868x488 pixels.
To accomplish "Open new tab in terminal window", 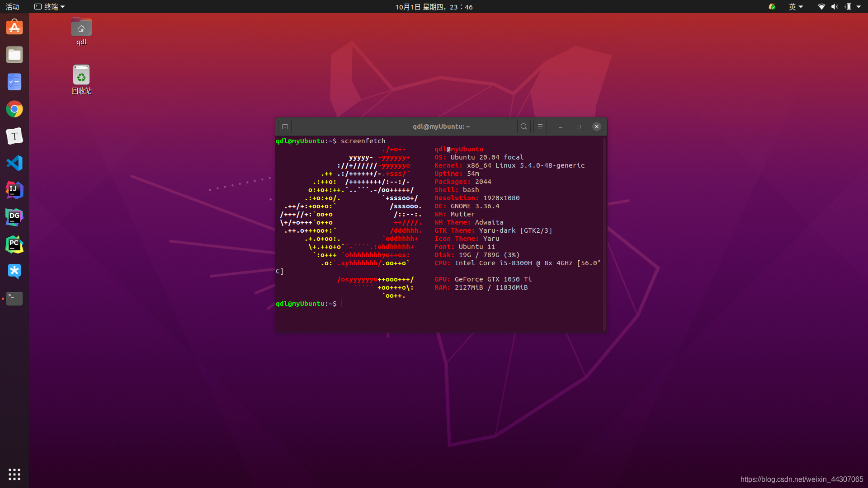I will (285, 127).
